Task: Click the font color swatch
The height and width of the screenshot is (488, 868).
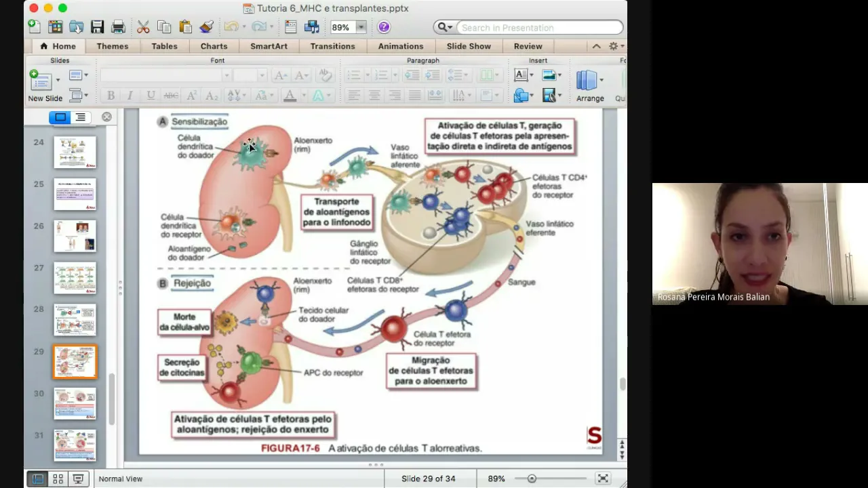Action: click(x=290, y=96)
